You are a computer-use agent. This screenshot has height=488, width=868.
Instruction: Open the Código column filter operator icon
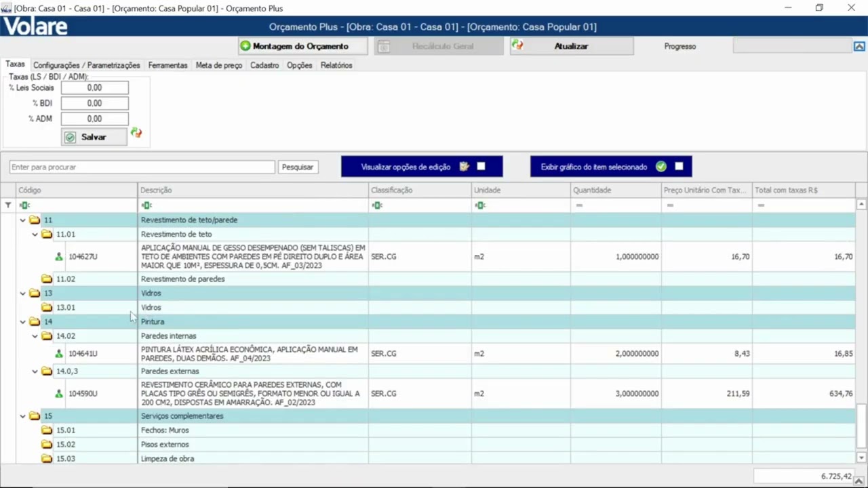(x=24, y=205)
